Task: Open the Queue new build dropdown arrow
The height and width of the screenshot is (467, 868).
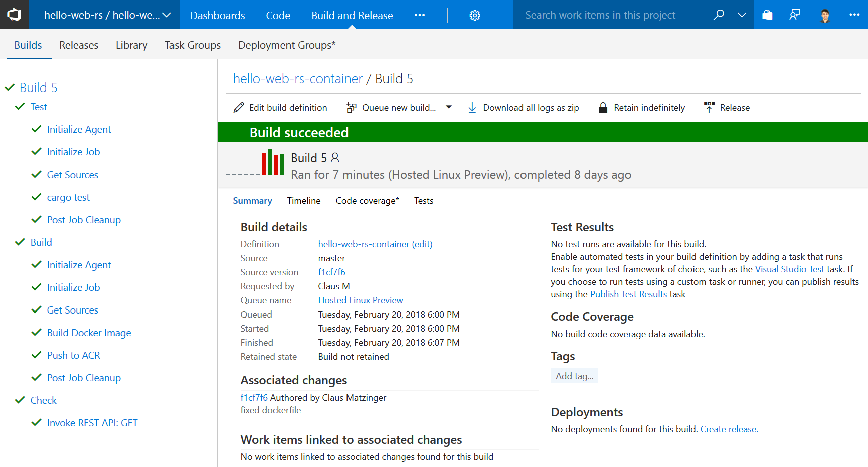Action: tap(449, 107)
